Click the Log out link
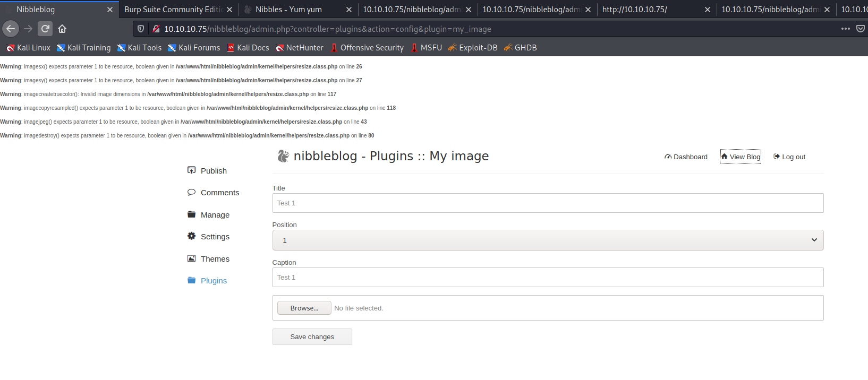This screenshot has width=868, height=380. tap(789, 157)
